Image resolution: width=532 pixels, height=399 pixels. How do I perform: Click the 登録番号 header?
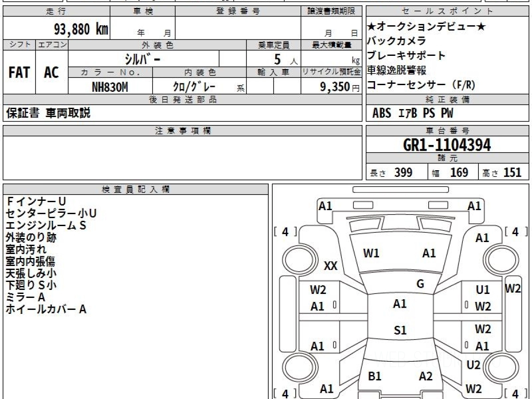(x=238, y=12)
